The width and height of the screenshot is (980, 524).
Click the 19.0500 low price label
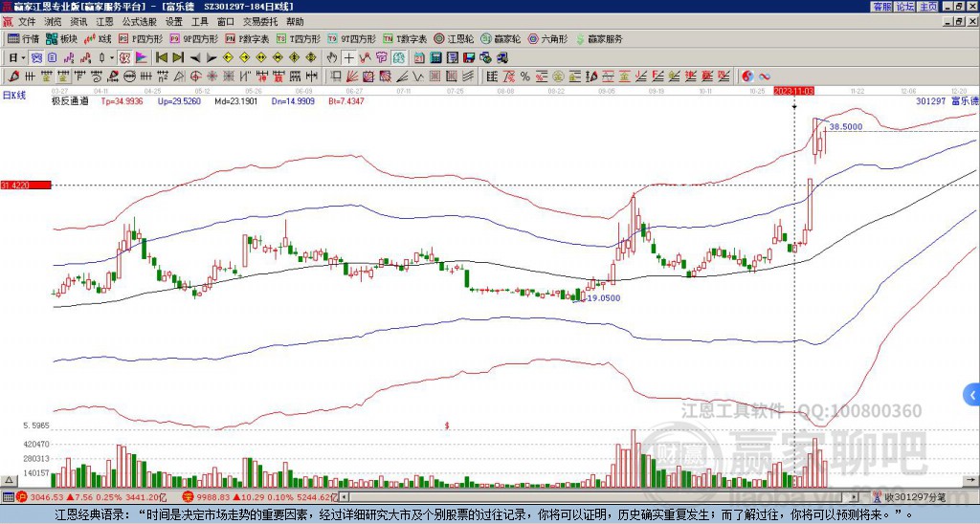[x=604, y=298]
